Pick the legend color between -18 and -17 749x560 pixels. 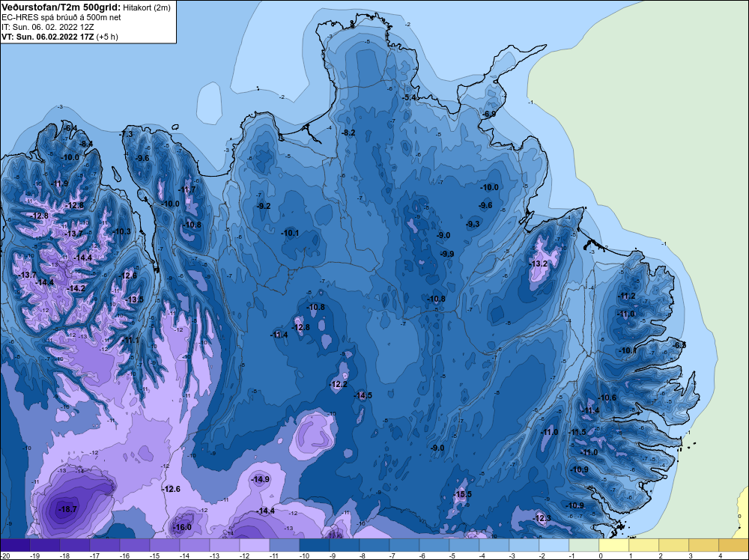pos(74,545)
